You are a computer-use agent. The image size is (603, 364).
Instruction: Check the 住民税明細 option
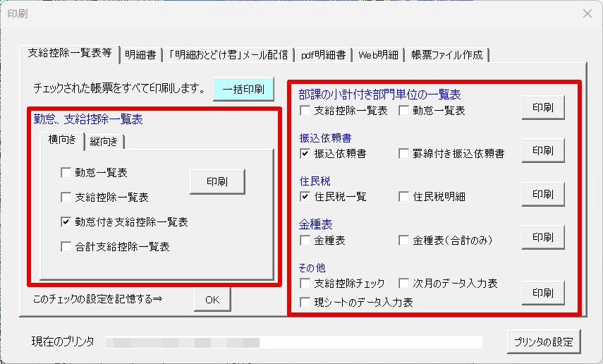[x=404, y=197]
